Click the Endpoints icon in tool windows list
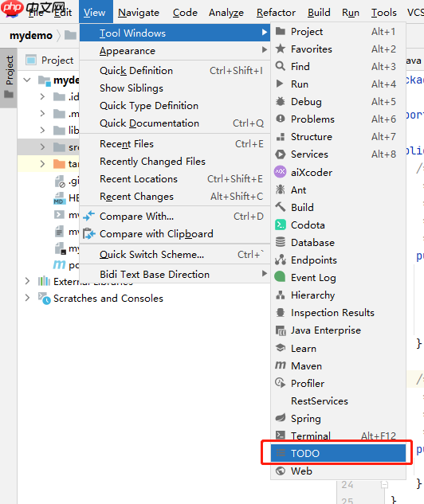 (281, 260)
